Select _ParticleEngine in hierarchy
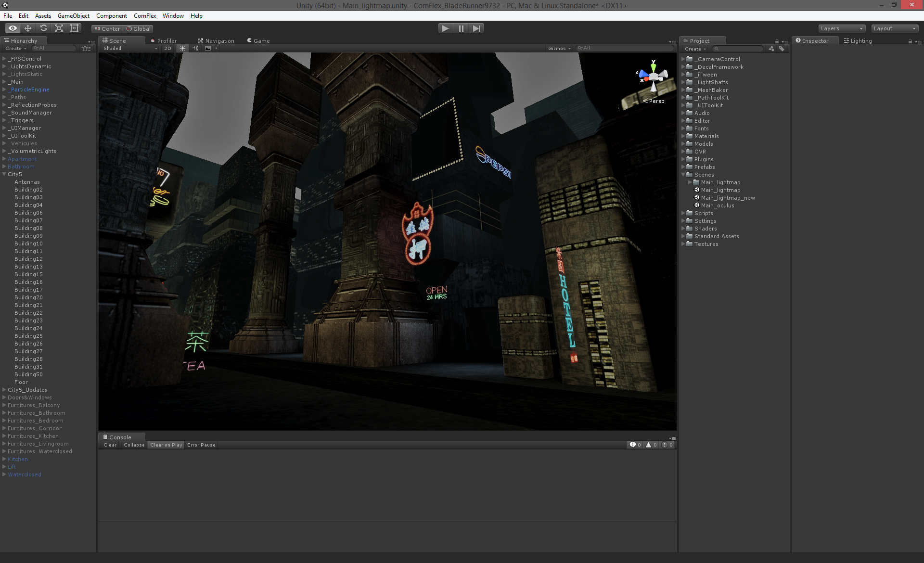This screenshot has height=563, width=924. click(x=28, y=90)
